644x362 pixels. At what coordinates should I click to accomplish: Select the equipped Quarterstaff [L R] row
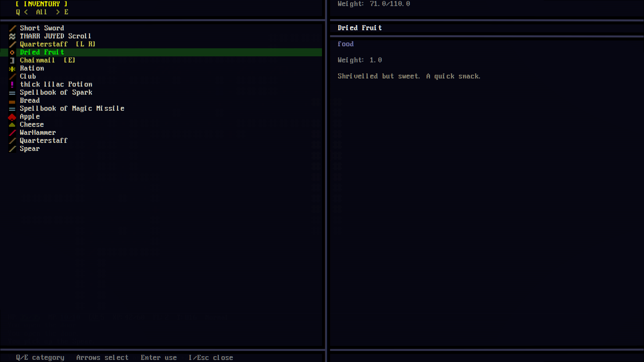[161, 44]
